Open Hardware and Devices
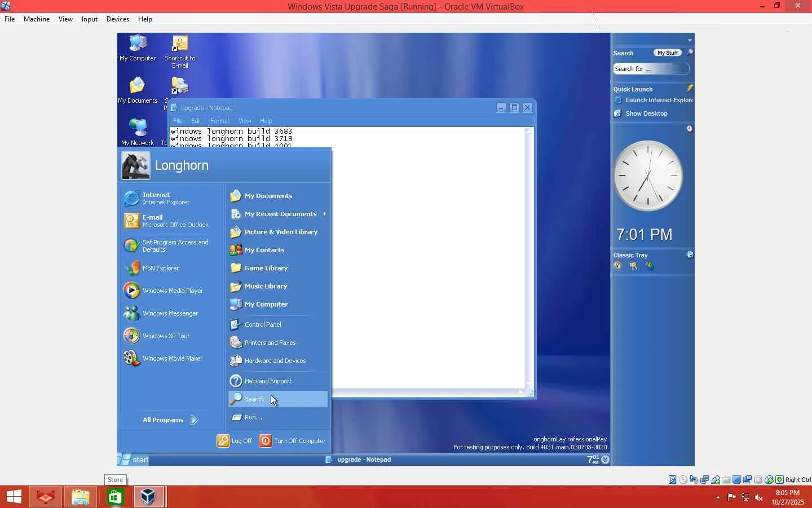 click(278, 361)
